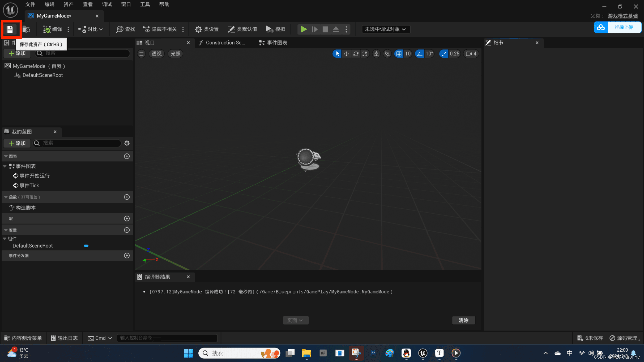Open My Blueprint settings gear icon
644x362 pixels.
127,143
